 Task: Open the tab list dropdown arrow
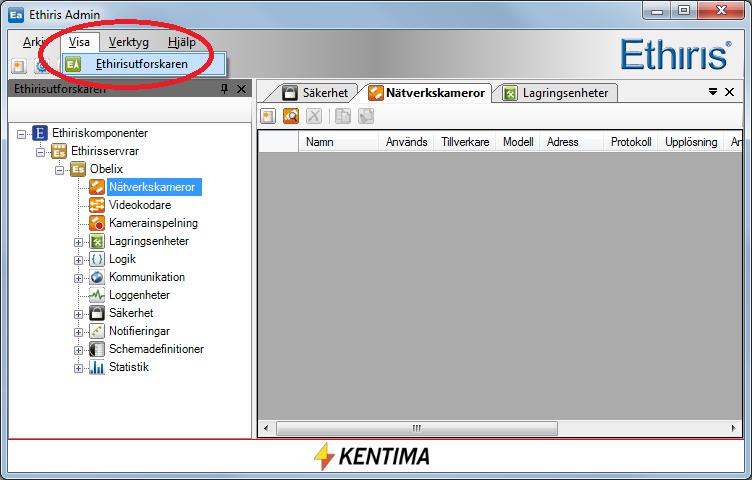(713, 92)
